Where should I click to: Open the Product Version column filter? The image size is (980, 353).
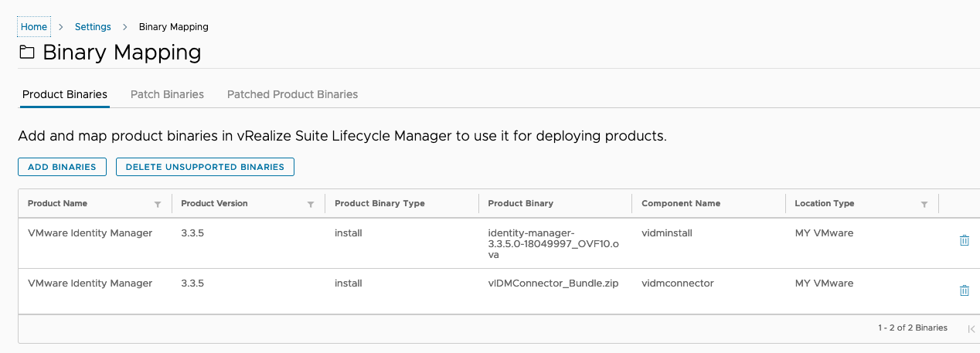[x=311, y=205]
